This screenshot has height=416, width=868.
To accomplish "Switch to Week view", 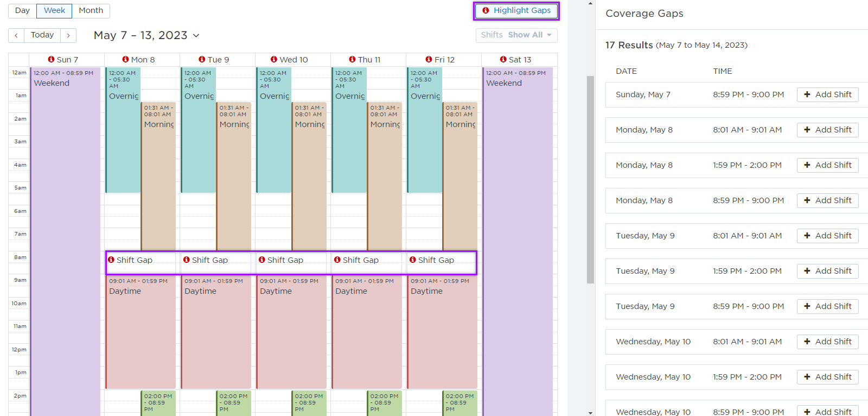I will click(x=54, y=10).
